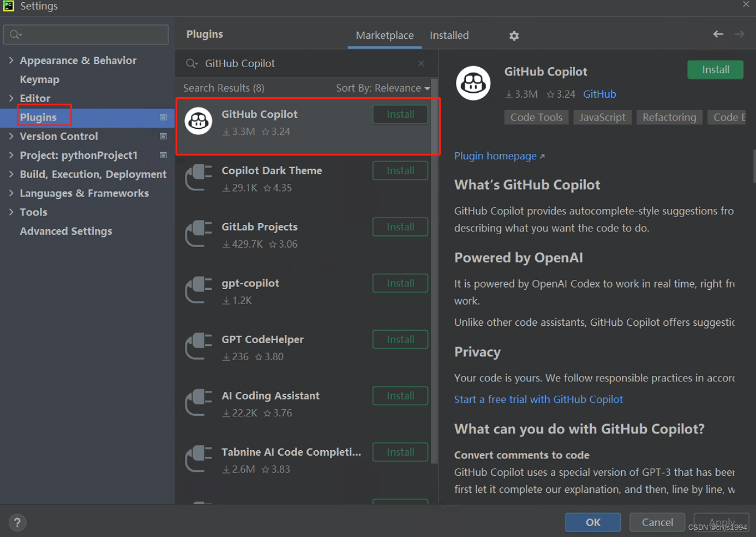Go back with the left arrow
756x537 pixels.
click(x=718, y=34)
